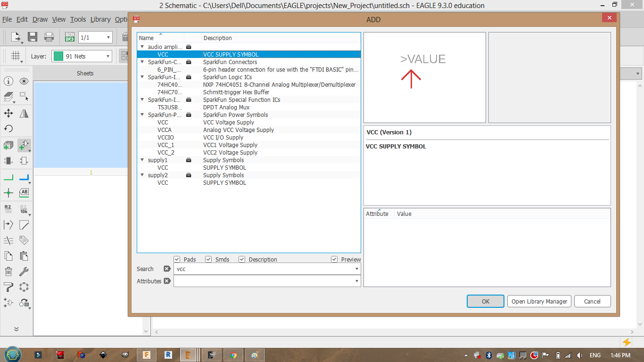
Task: Open the layer display settings icon
Action: [8, 97]
